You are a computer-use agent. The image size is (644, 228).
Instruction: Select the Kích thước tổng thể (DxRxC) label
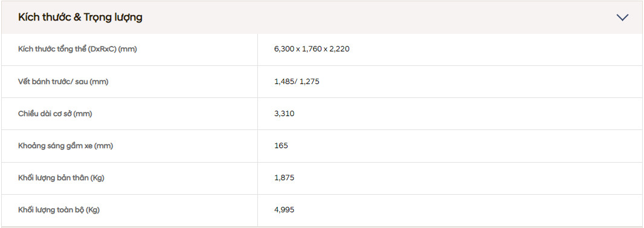pyautogui.click(x=77, y=50)
